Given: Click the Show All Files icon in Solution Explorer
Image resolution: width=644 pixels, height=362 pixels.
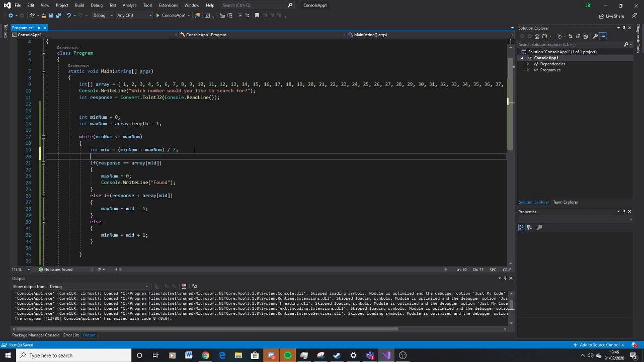Looking at the screenshot, I should click(585, 36).
